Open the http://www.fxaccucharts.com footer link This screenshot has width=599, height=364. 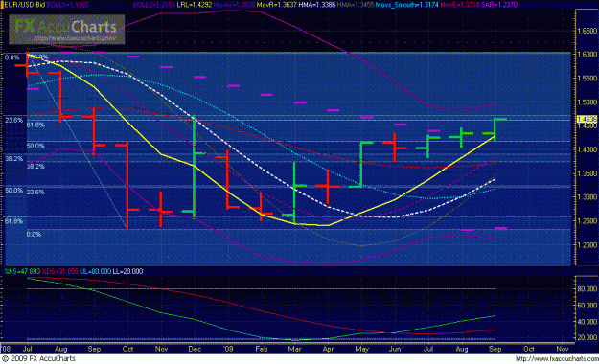click(x=557, y=358)
